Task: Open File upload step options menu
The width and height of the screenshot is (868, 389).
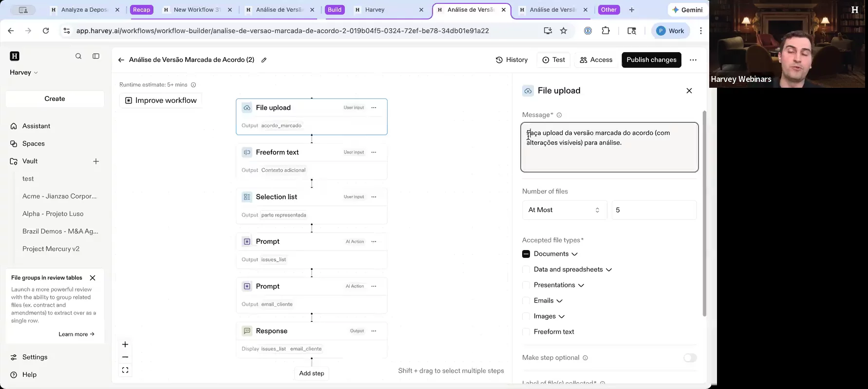Action: pos(374,108)
